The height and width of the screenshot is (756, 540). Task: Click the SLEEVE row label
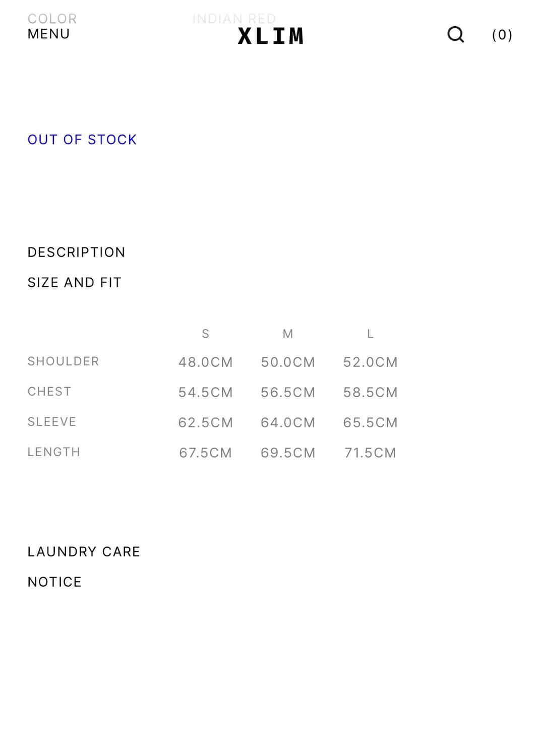click(x=52, y=422)
